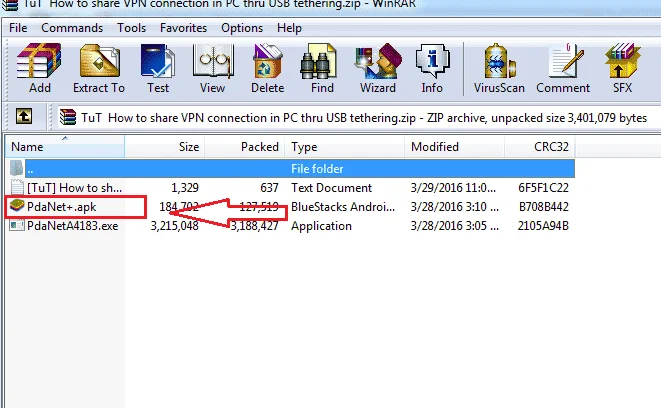Sort files by Packed column header
661x408 pixels.
point(245,147)
